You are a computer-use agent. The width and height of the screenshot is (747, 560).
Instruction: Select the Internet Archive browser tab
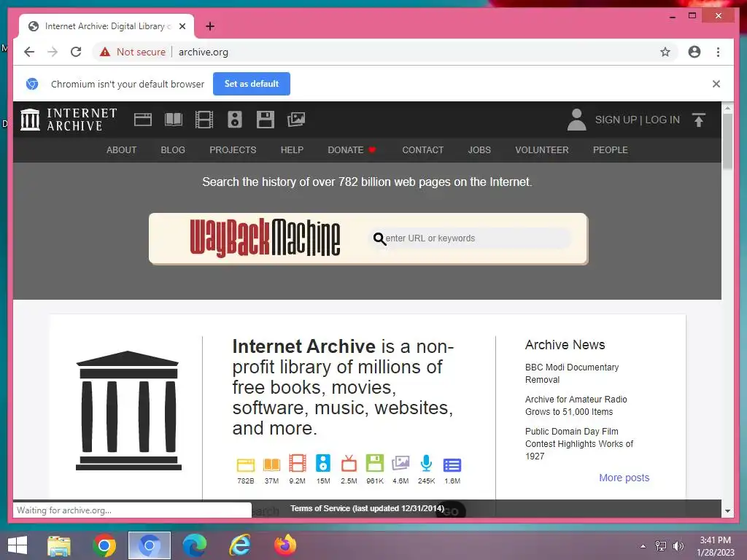point(106,26)
